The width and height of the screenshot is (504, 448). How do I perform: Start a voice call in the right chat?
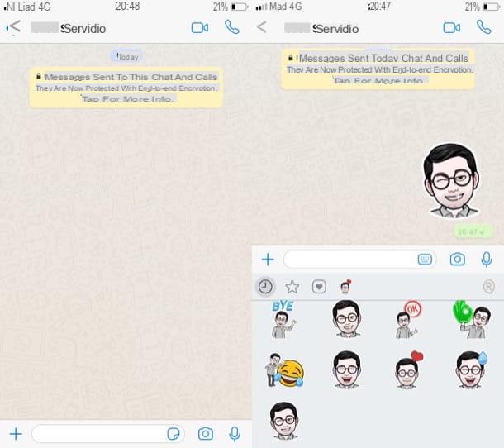[x=483, y=27]
